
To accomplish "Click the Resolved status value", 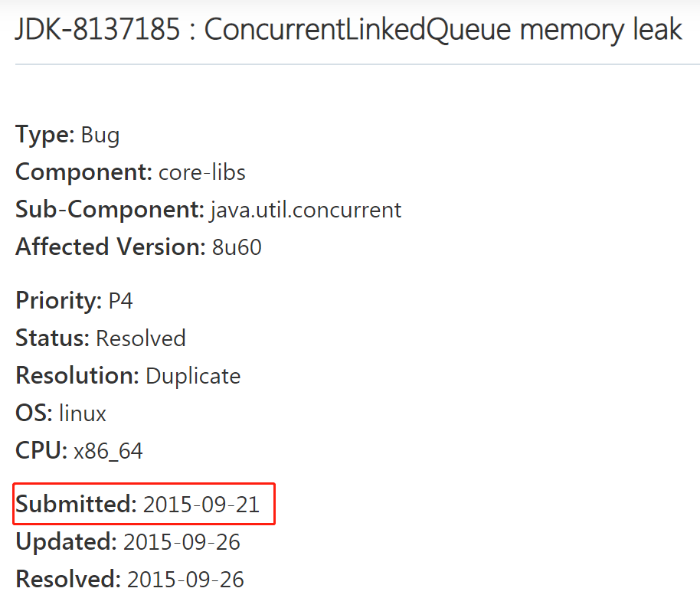I will [141, 338].
